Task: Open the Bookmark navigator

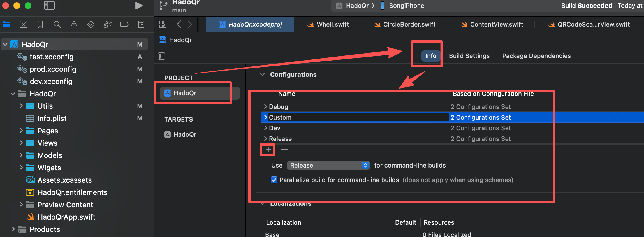Action: (x=40, y=25)
